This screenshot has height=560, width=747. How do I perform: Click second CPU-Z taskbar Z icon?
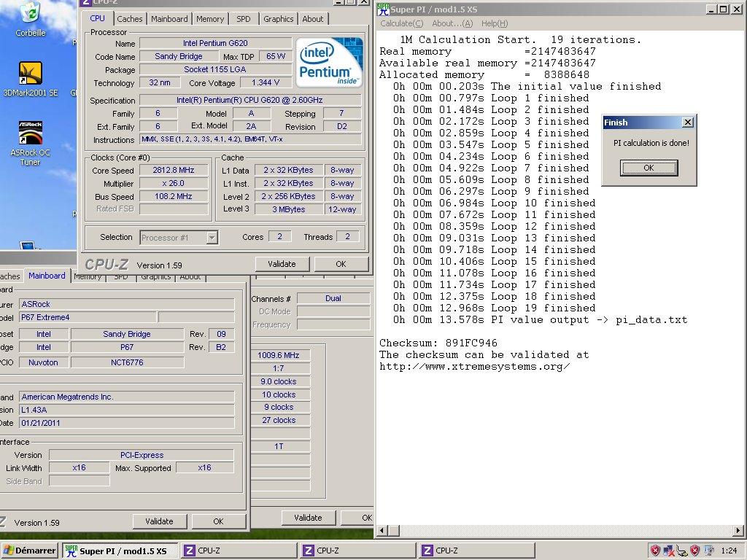click(309, 551)
